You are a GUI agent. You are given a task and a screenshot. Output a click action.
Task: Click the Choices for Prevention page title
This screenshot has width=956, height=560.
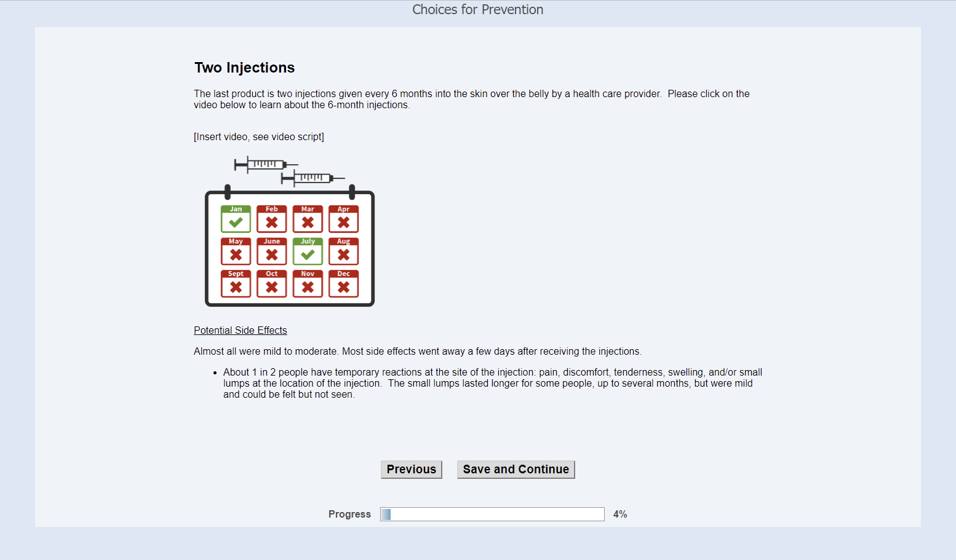tap(477, 10)
